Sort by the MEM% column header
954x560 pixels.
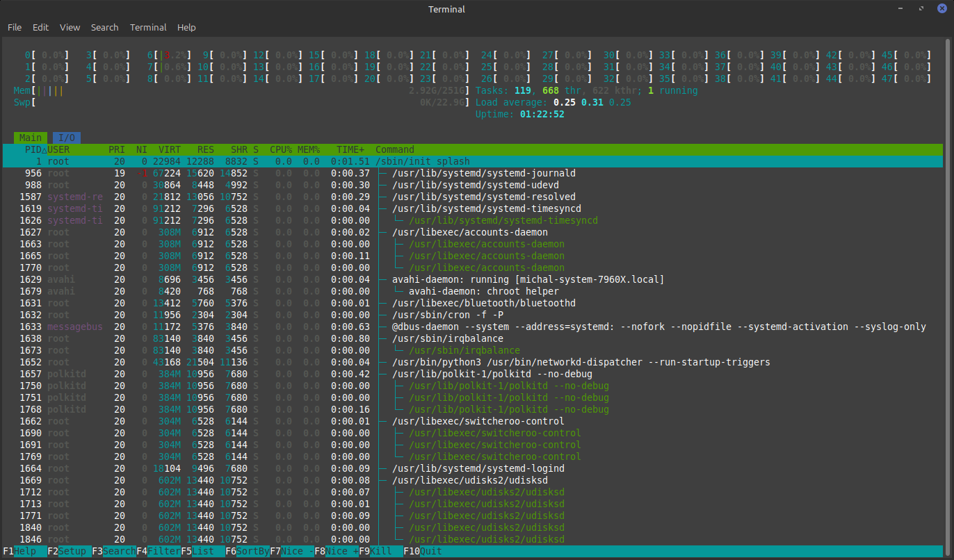pyautogui.click(x=309, y=149)
